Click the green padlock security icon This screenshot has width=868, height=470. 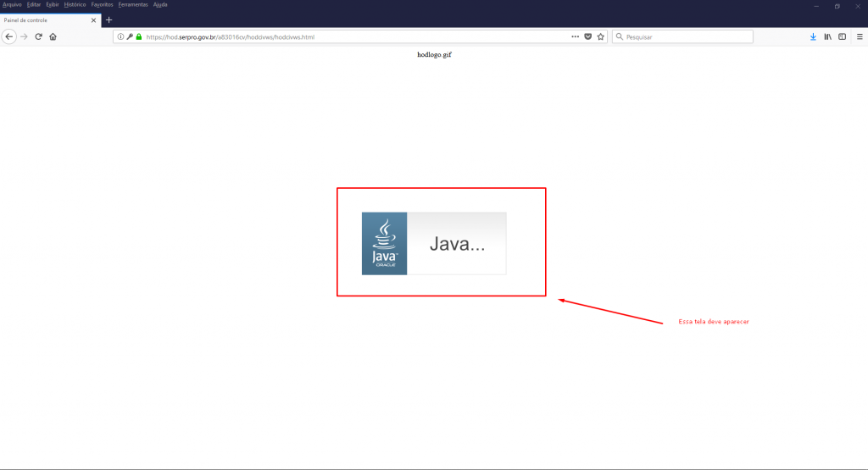tap(138, 37)
